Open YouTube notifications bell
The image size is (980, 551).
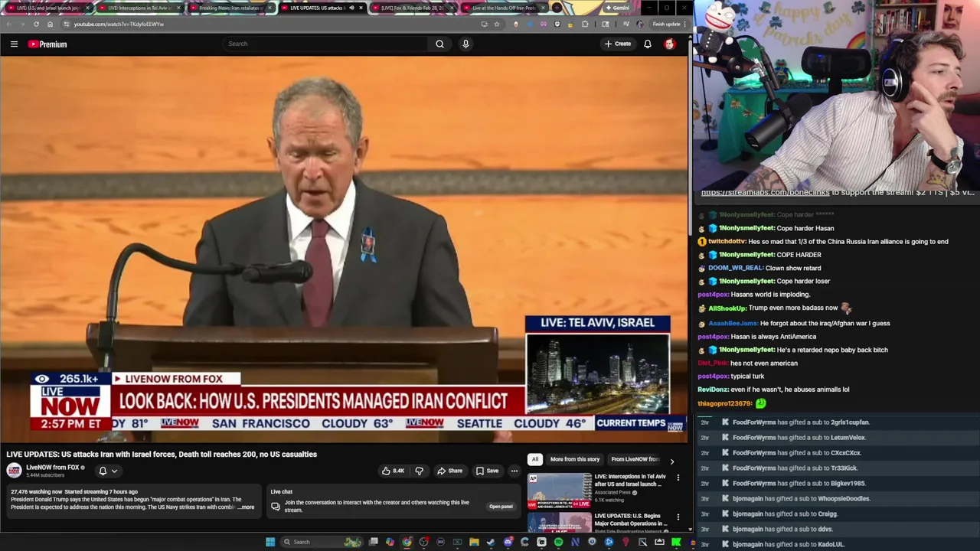point(648,44)
